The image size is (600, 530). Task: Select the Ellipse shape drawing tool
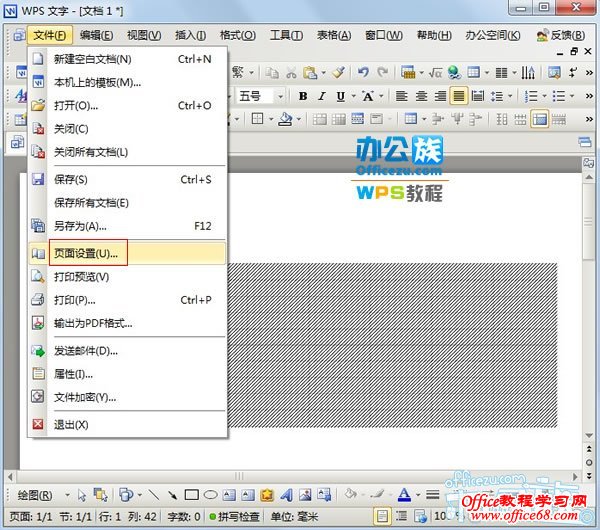pyautogui.click(x=211, y=494)
